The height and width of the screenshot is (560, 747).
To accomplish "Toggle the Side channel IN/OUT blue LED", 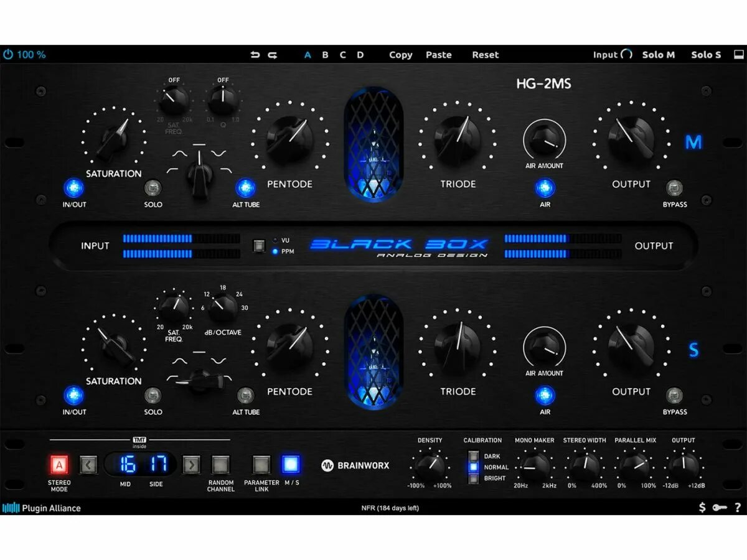I will [74, 395].
